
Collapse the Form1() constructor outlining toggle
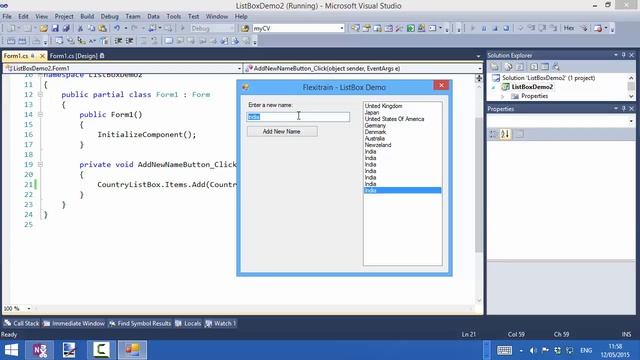click(x=40, y=114)
